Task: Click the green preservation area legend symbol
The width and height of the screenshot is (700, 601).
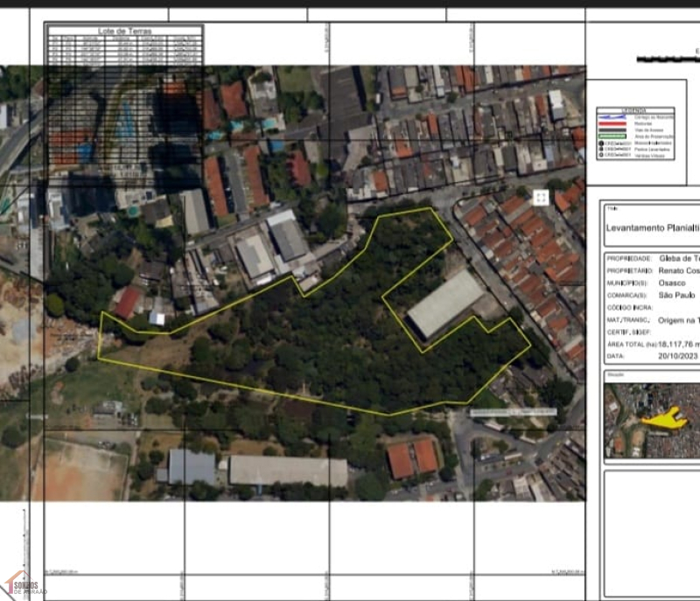Action: click(612, 136)
